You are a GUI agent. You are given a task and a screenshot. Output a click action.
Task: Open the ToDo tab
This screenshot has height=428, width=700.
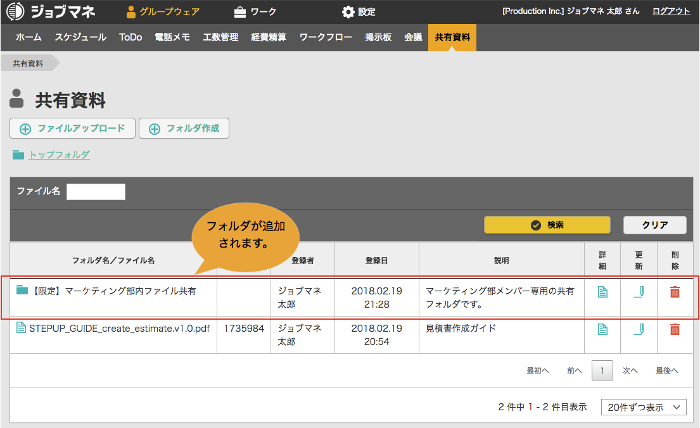(x=130, y=37)
